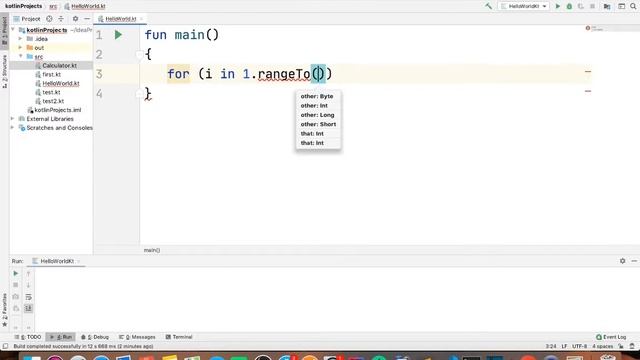Rerun with green play icon in Run panel
Image resolution: width=640 pixels, height=360 pixels.
click(x=16, y=273)
